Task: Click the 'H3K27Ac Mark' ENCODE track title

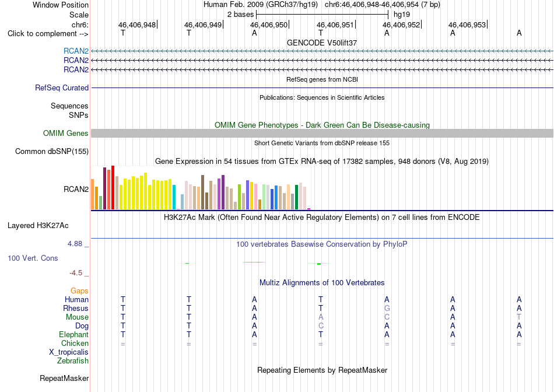Action: pos(322,218)
